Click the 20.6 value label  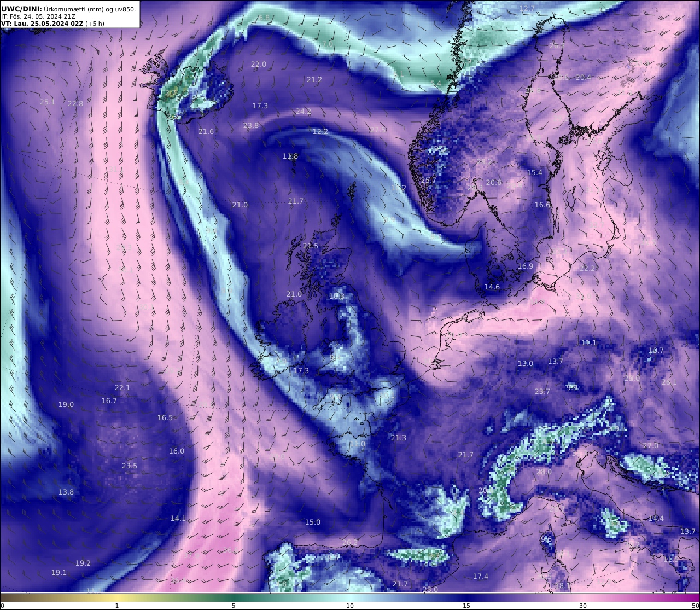494,182
